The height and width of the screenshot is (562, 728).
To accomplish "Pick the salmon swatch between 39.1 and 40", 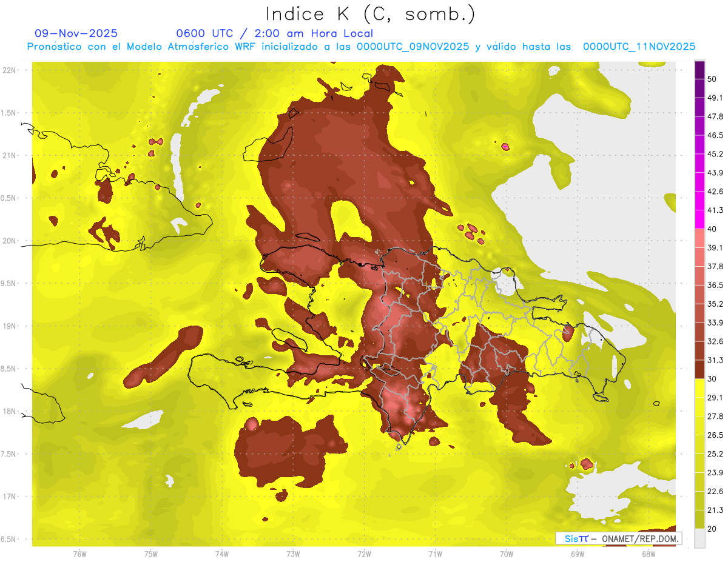I will [x=699, y=238].
